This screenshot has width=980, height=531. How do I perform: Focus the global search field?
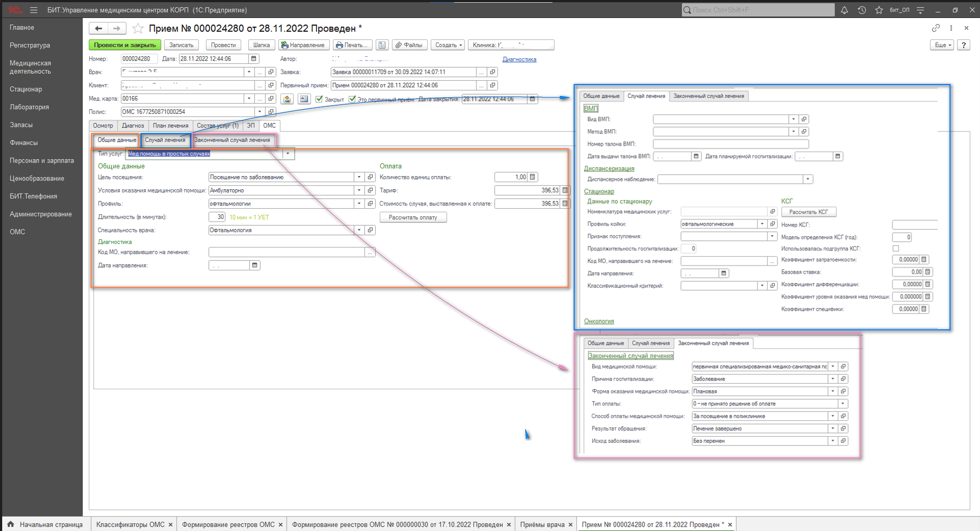[x=758, y=10]
